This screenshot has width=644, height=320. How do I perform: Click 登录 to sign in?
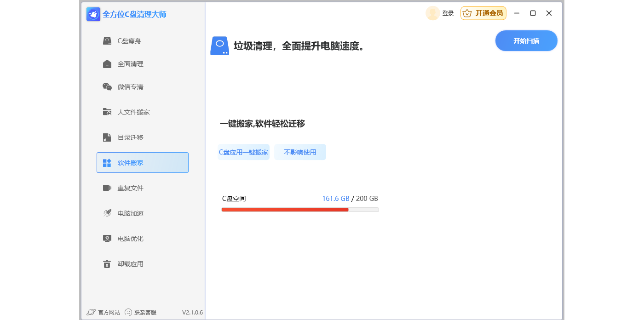pyautogui.click(x=448, y=13)
